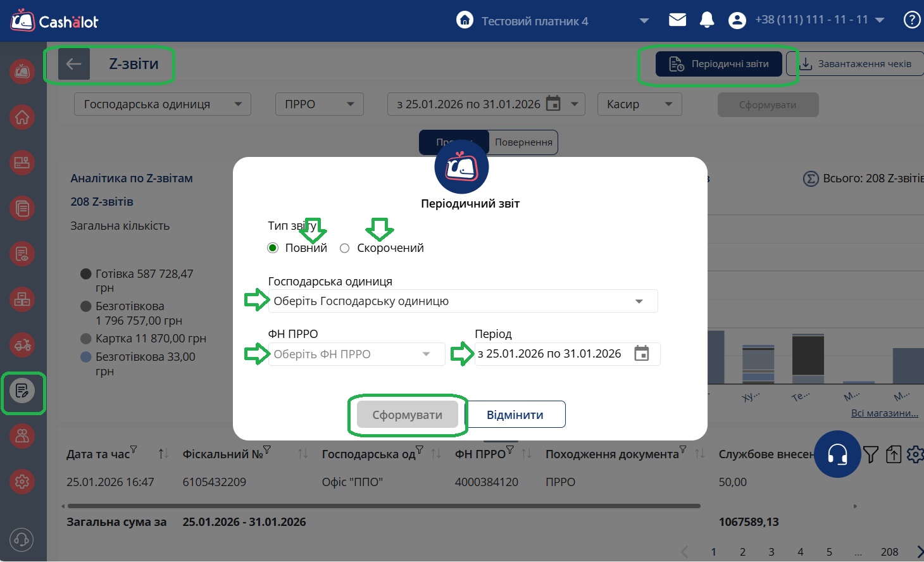The width and height of the screenshot is (924, 562).
Task: Open the table filter funnel icon
Action: pyautogui.click(x=871, y=454)
